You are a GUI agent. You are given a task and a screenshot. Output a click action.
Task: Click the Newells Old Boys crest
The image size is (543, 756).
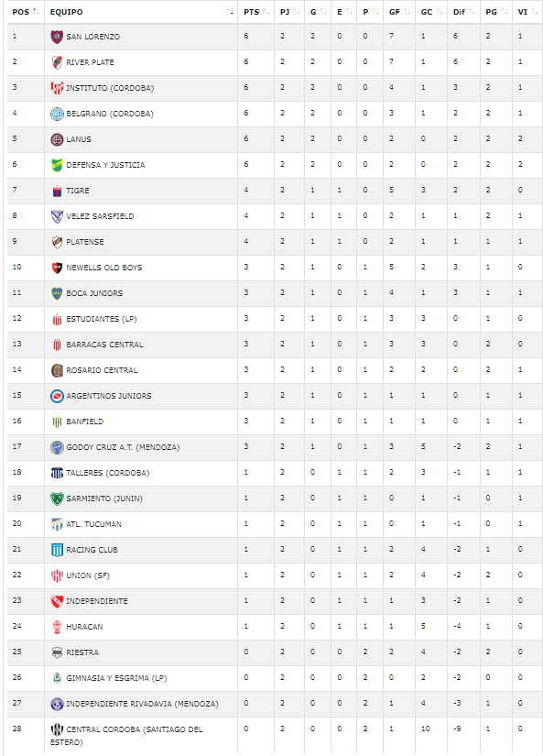coord(57,268)
